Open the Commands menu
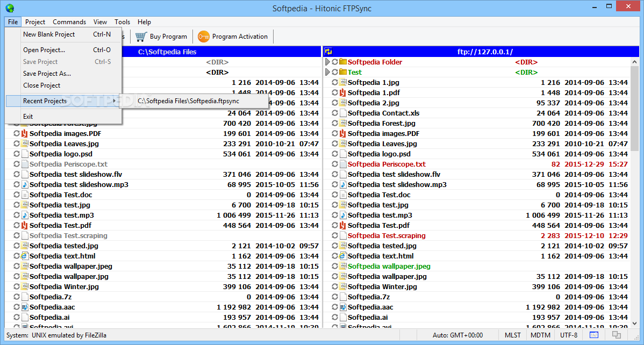Image resolution: width=644 pixels, height=345 pixels. 69,22
